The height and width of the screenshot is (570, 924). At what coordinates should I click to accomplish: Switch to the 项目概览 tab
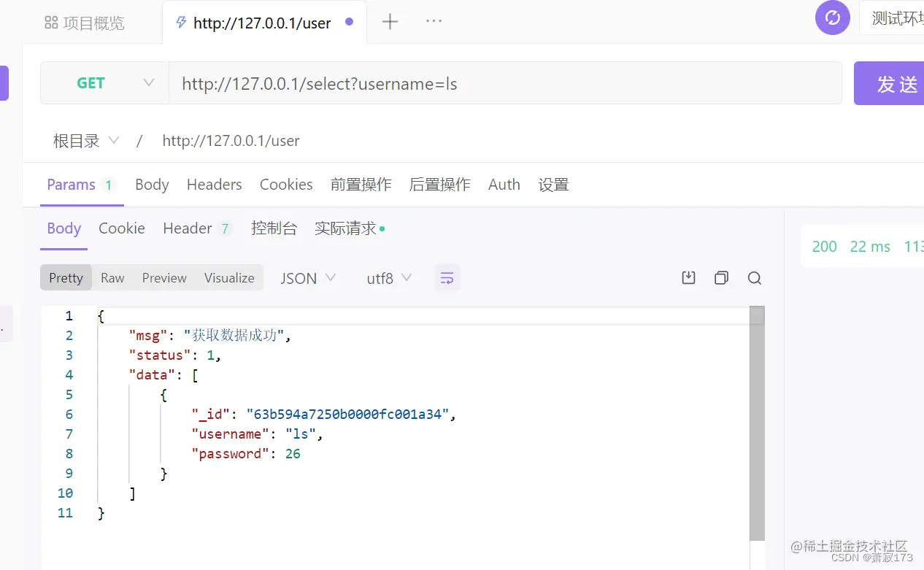coord(85,23)
